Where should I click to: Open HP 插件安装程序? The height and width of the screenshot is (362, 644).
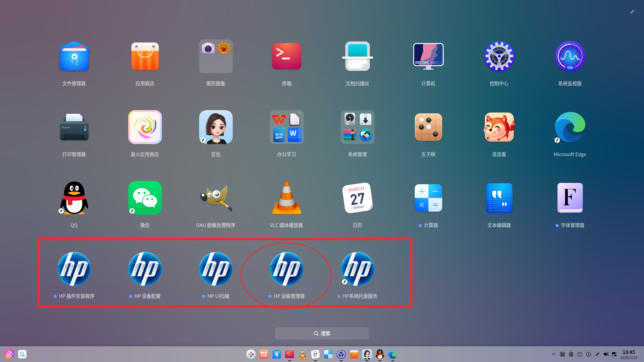tap(74, 269)
